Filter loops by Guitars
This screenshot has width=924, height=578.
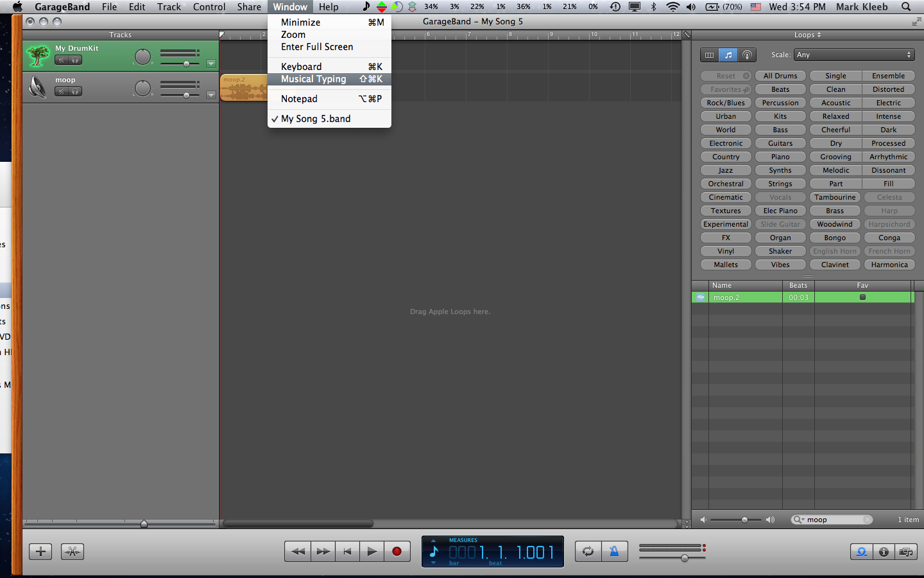[780, 143]
